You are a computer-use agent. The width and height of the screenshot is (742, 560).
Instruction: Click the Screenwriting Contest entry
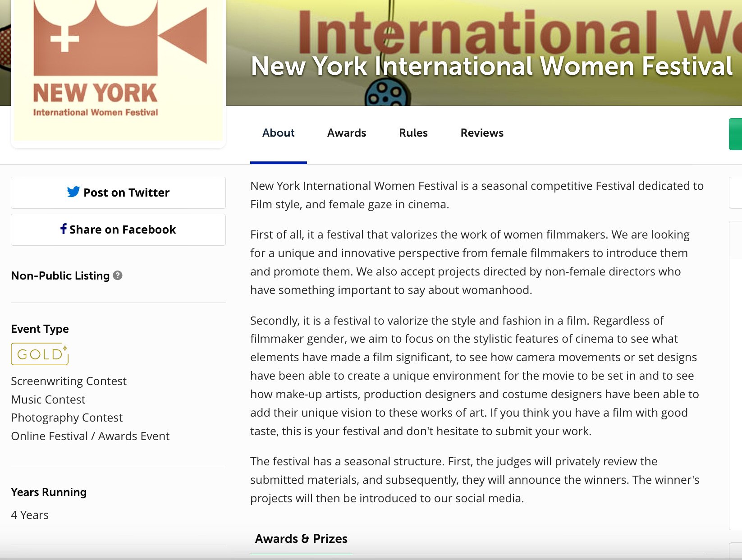(69, 381)
